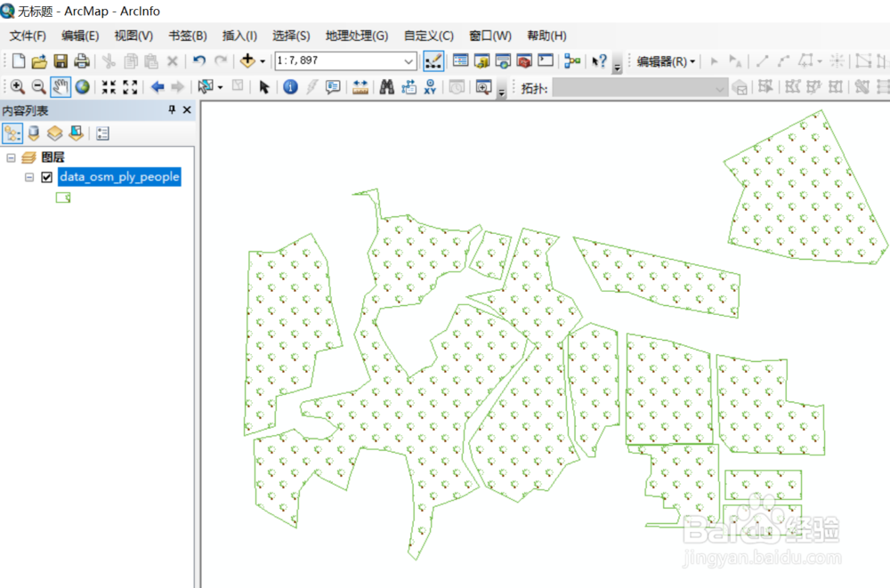Image resolution: width=890 pixels, height=588 pixels.
Task: Open the 编辑器(R) dropdown menu
Action: pos(666,61)
